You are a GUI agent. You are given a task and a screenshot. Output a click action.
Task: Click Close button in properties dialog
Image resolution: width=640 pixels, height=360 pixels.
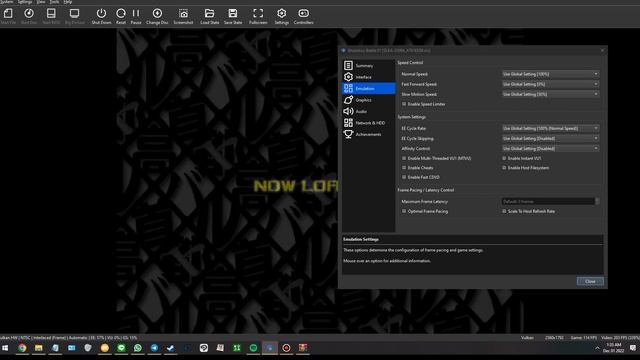(590, 281)
